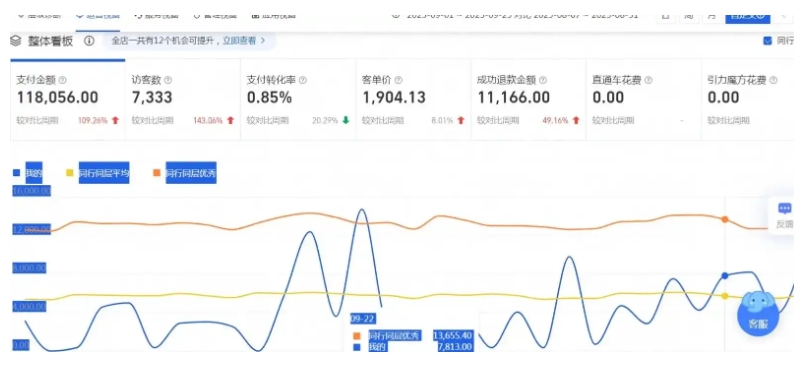Click the orange legend square for 同行同层优秀
The width and height of the screenshot is (794, 388).
pos(157,173)
